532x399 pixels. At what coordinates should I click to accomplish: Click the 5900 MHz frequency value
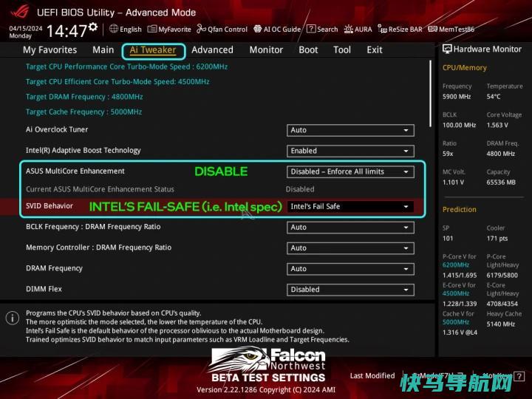[x=457, y=97]
